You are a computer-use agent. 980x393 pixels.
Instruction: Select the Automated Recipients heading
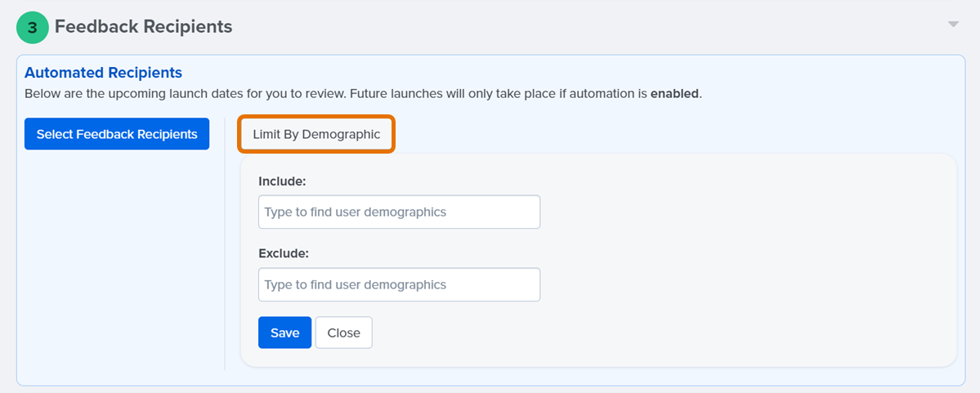(103, 73)
